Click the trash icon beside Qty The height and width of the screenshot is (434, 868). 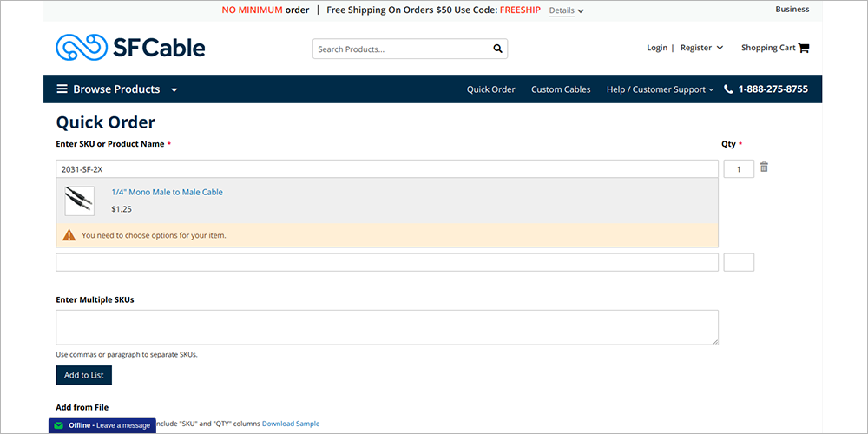pyautogui.click(x=764, y=167)
